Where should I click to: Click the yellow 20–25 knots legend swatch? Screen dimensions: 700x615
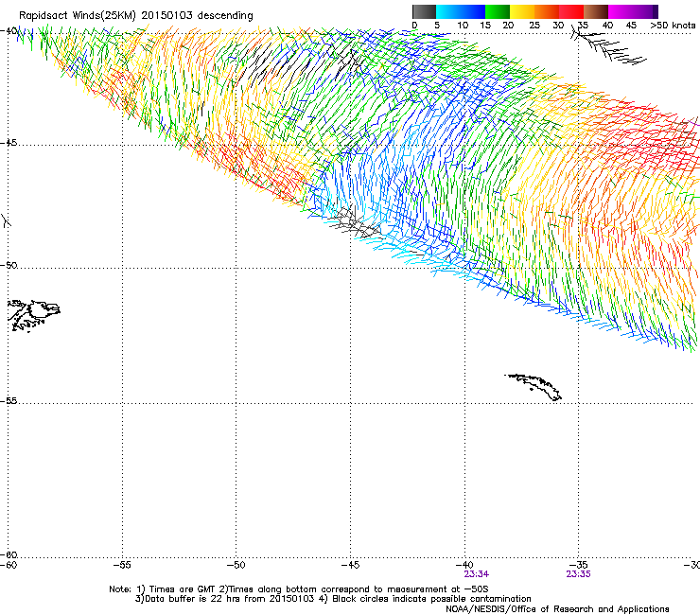click(x=522, y=11)
